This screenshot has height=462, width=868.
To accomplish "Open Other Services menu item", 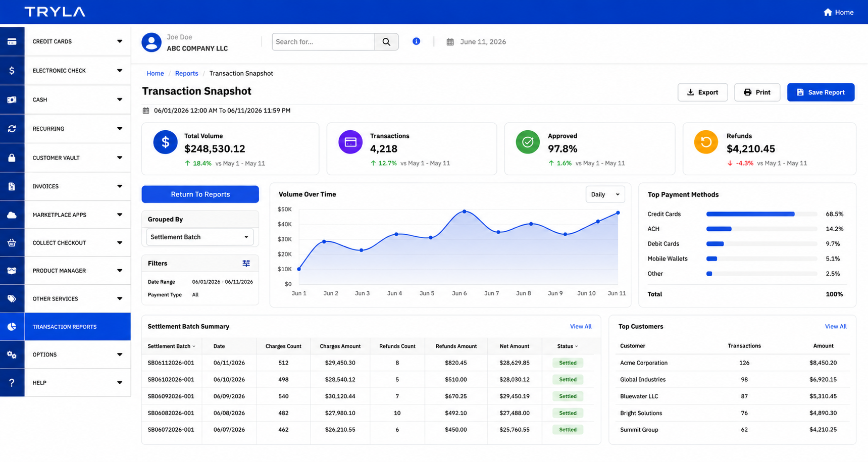I will pos(77,299).
